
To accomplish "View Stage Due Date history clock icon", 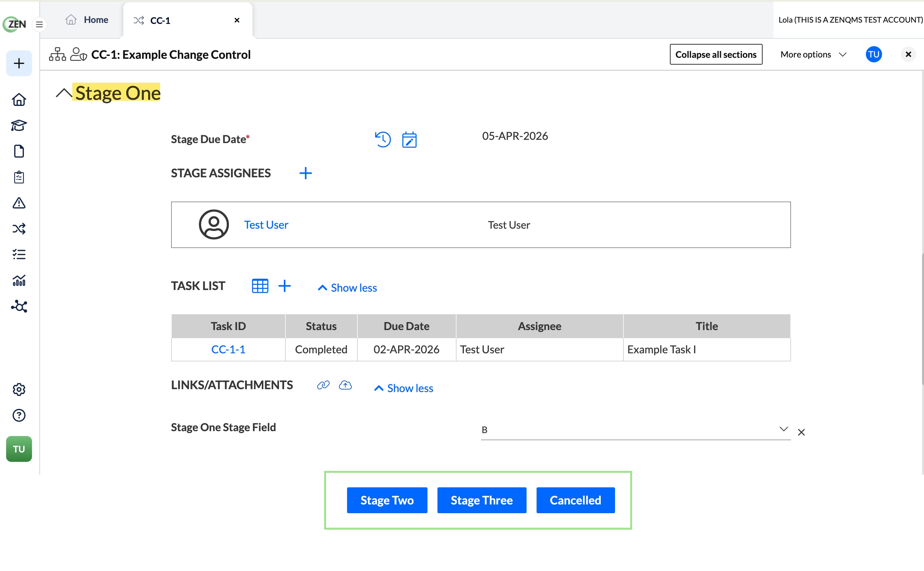I will (x=383, y=139).
